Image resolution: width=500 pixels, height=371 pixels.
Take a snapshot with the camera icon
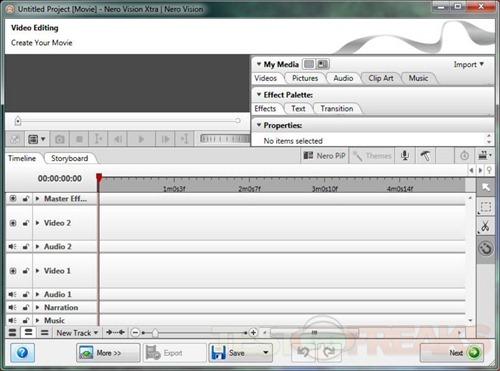click(x=60, y=139)
